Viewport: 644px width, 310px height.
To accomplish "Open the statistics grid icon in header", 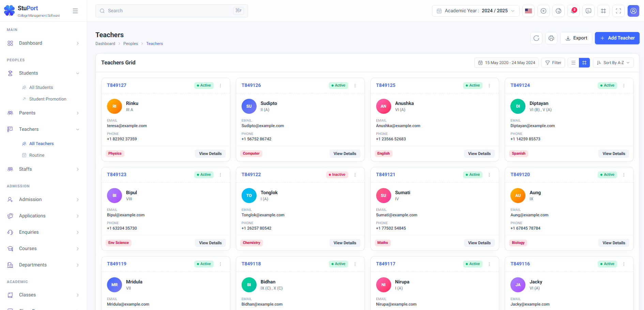I will (x=603, y=11).
